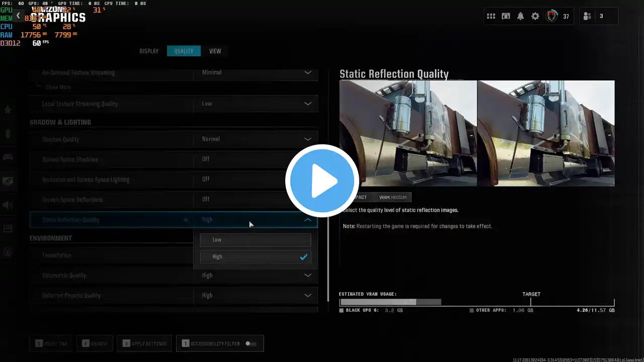
Task: Click the SHADOW & LIGHTING section heading
Action: click(60, 122)
